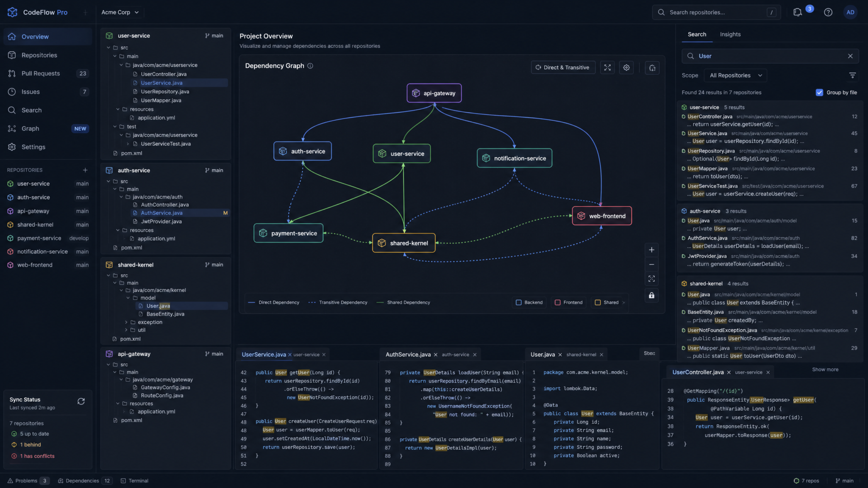Click the 1 has conflicts status

(33, 456)
